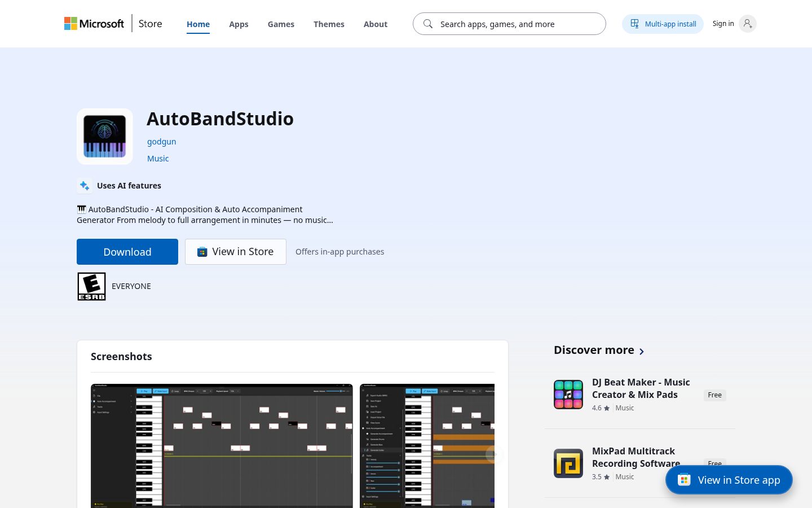Viewport: 812px width, 508px height.
Task: Select the Home tab
Action: [x=198, y=24]
